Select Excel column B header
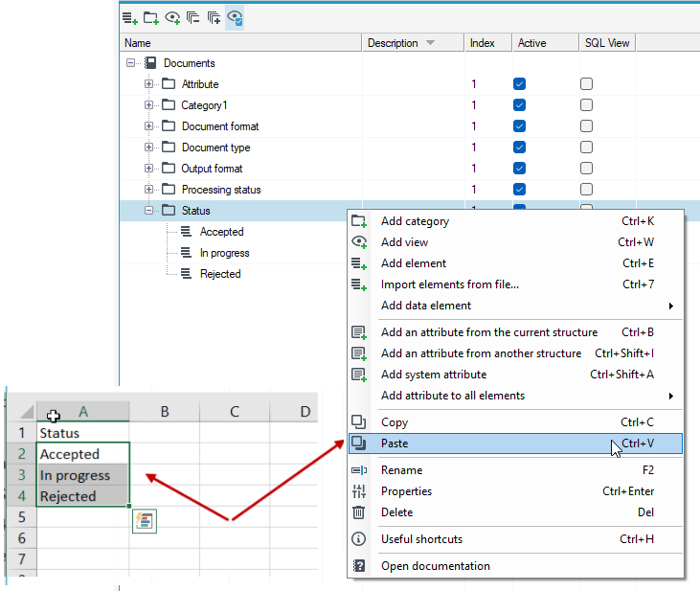Image resolution: width=700 pixels, height=591 pixels. pos(165,412)
